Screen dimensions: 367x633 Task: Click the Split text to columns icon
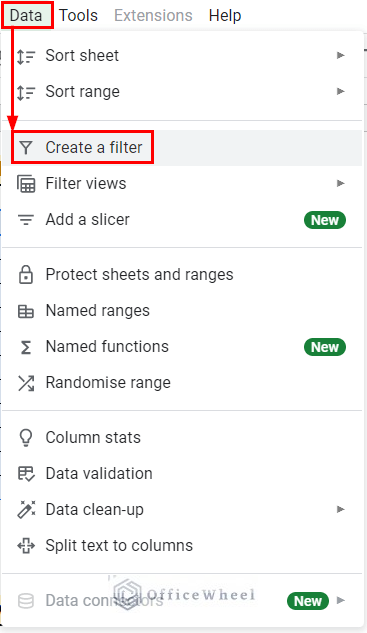click(26, 546)
